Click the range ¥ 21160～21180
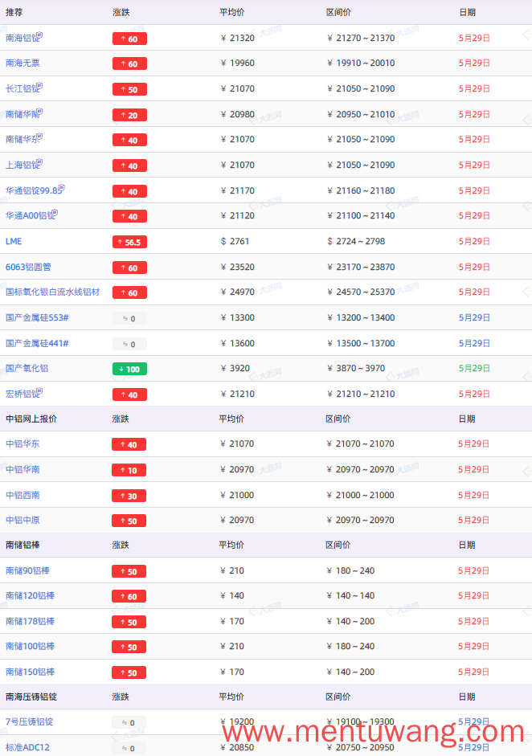The image size is (532, 756). [x=361, y=190]
